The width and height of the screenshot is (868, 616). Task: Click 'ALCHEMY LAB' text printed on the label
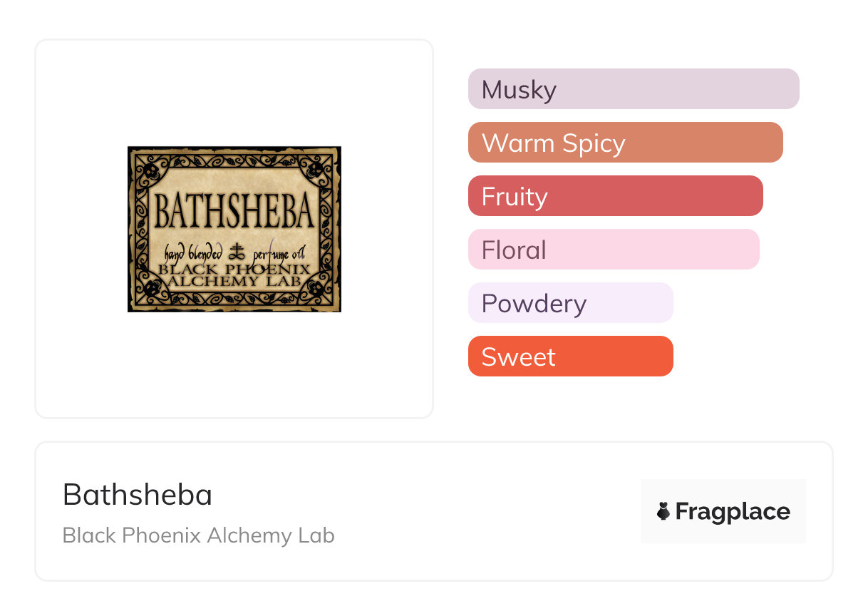click(234, 281)
